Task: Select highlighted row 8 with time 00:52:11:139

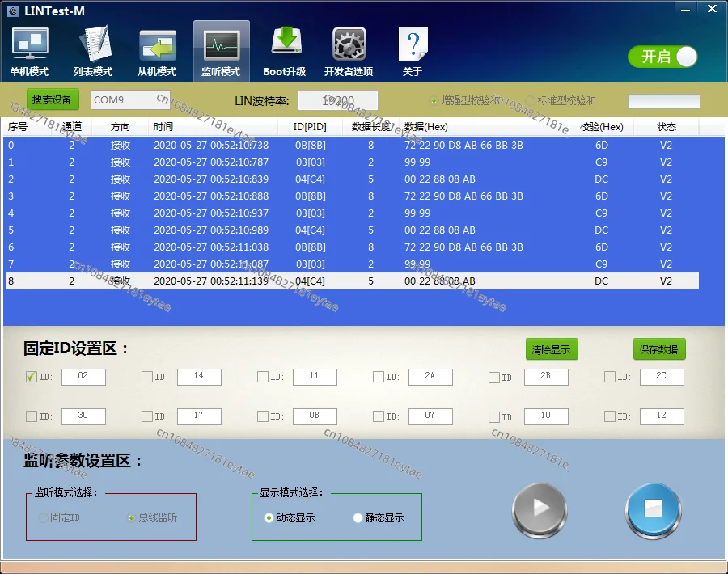Action: [352, 281]
